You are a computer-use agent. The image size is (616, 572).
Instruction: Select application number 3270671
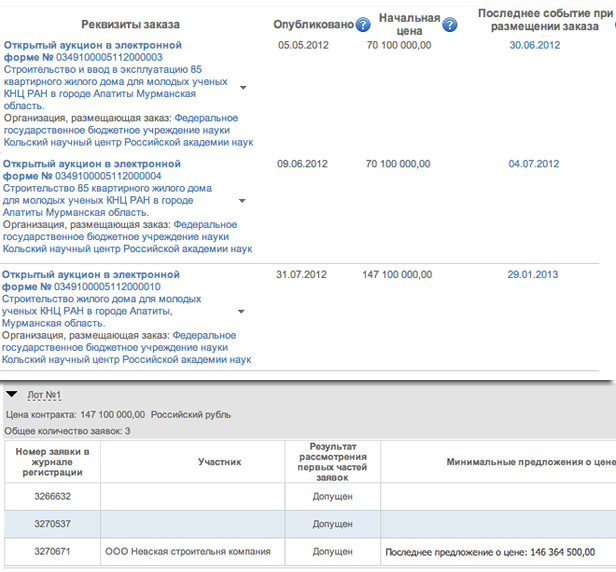coord(52,552)
